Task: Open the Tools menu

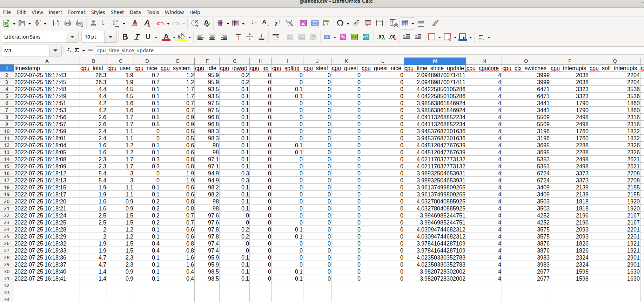Action: tap(153, 12)
